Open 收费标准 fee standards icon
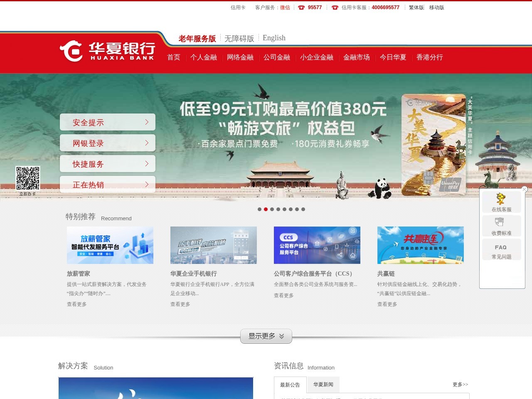532x399 pixels. click(x=501, y=226)
